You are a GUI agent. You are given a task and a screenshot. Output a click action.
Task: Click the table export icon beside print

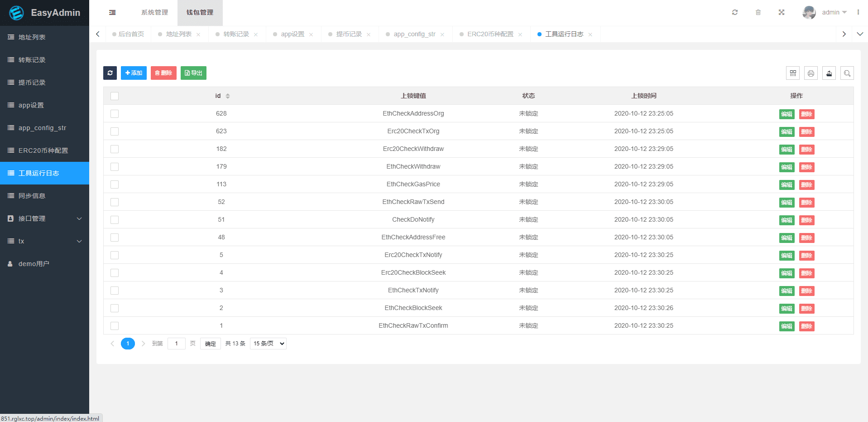pyautogui.click(x=829, y=73)
